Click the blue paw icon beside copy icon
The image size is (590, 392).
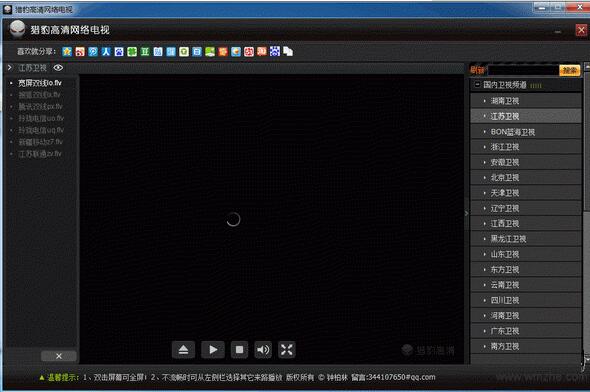[x=275, y=52]
